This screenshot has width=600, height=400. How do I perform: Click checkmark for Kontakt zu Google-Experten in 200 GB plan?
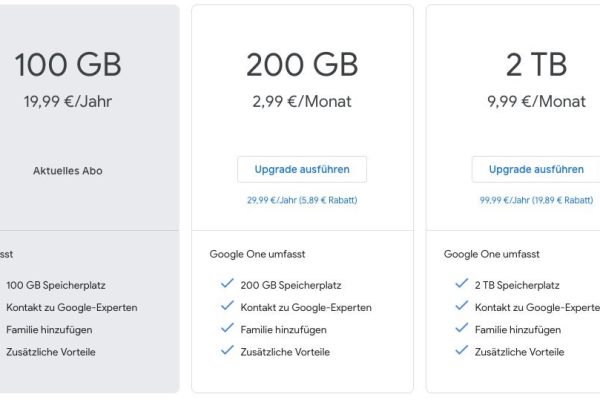227,307
